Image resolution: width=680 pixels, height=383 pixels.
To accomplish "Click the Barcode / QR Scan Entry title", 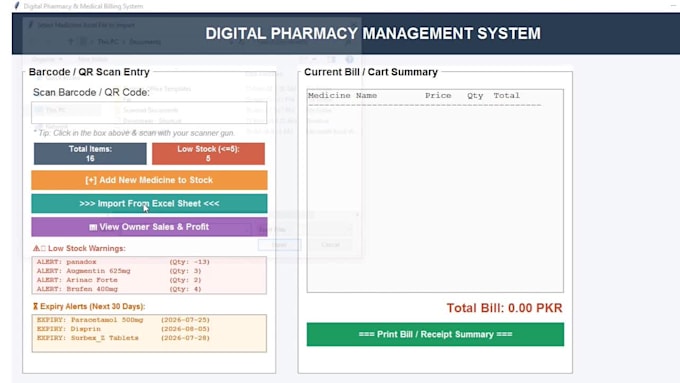I will (89, 72).
